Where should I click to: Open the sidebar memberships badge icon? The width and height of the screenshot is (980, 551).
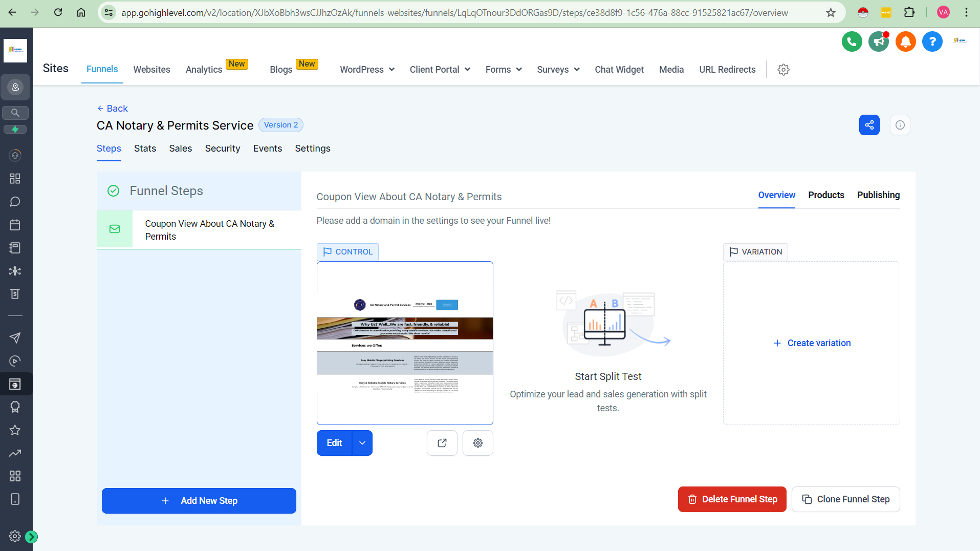coord(15,407)
